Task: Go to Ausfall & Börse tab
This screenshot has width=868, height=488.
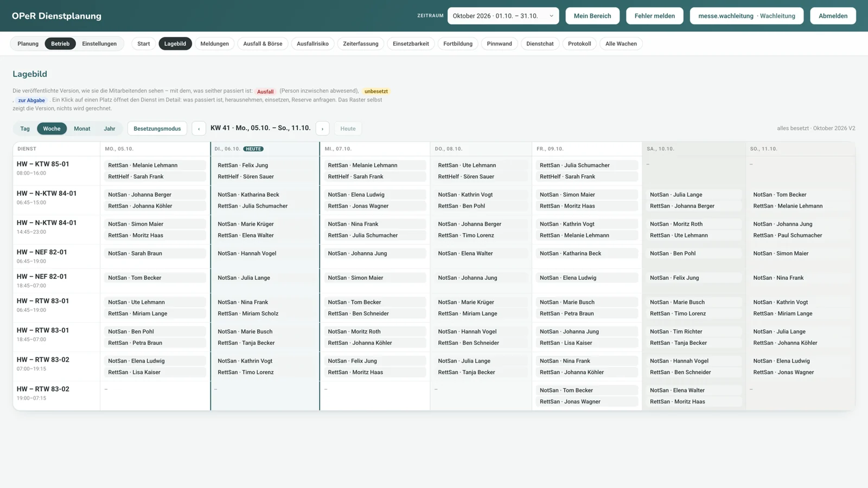Action: (x=263, y=44)
